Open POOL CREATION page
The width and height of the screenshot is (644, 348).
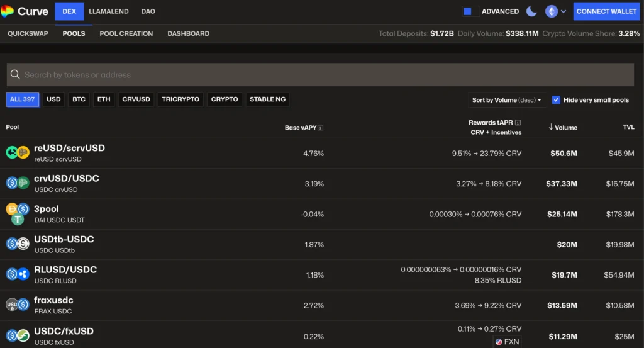click(x=126, y=34)
